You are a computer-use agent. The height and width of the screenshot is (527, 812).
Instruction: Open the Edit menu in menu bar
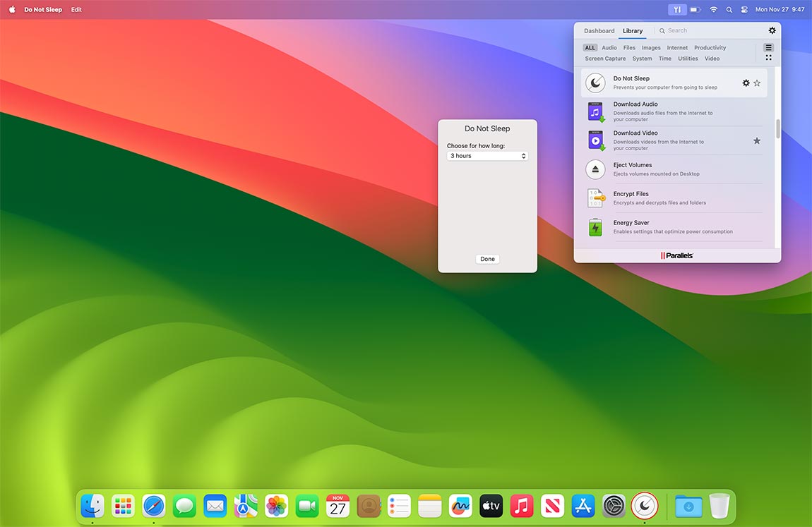tap(76, 10)
